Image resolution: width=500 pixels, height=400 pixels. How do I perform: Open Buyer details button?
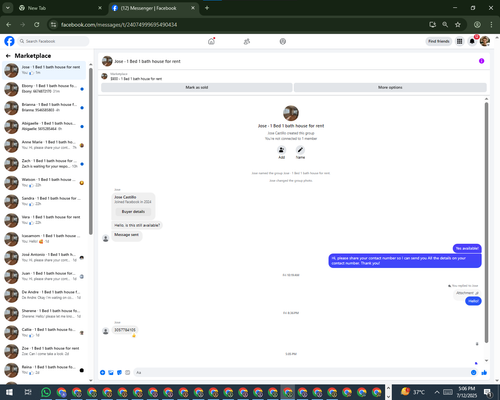click(x=133, y=212)
